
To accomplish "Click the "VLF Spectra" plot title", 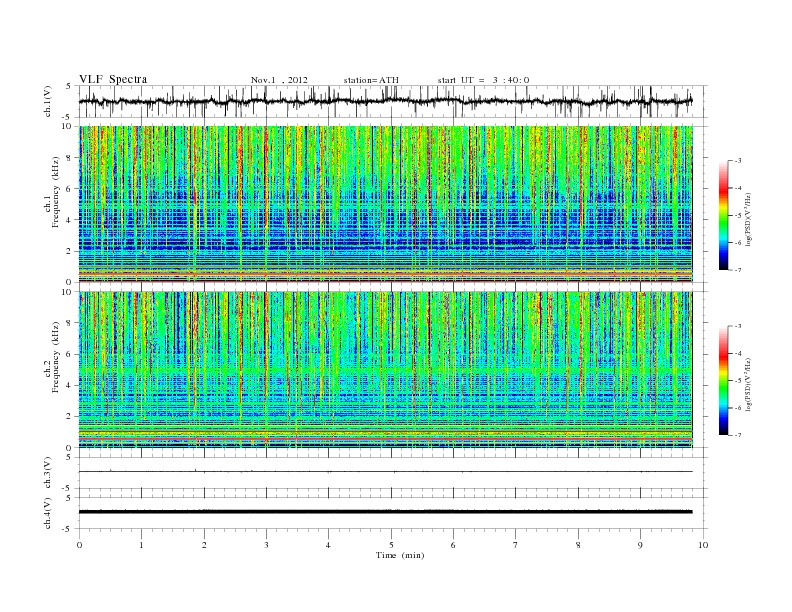I will coord(113,79).
